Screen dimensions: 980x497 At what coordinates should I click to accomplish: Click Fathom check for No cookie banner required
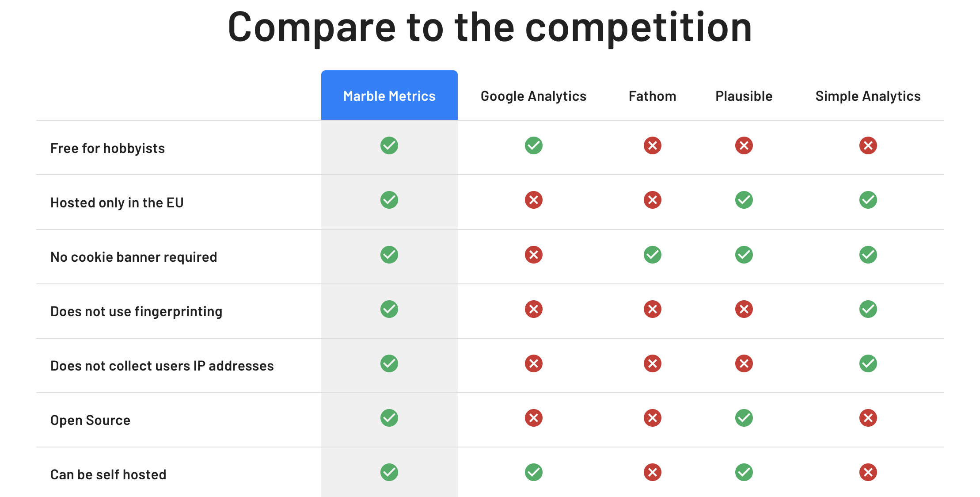click(653, 255)
